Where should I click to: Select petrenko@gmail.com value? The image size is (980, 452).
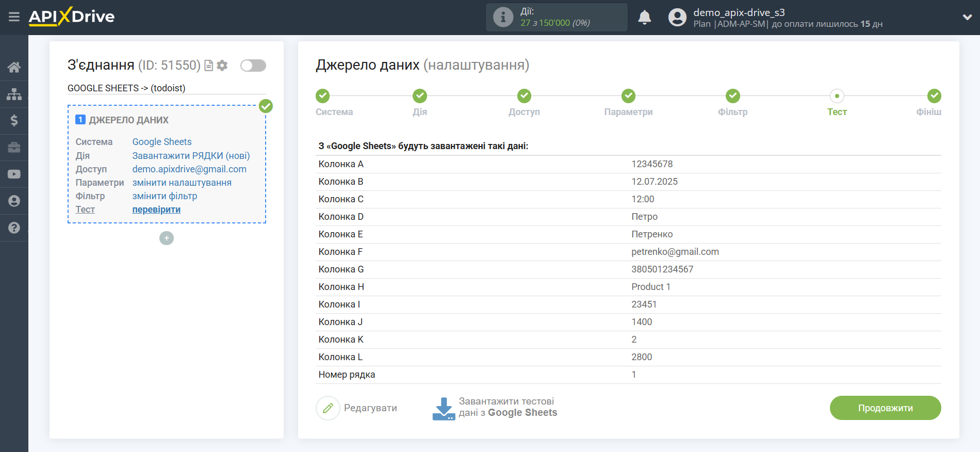tap(675, 252)
